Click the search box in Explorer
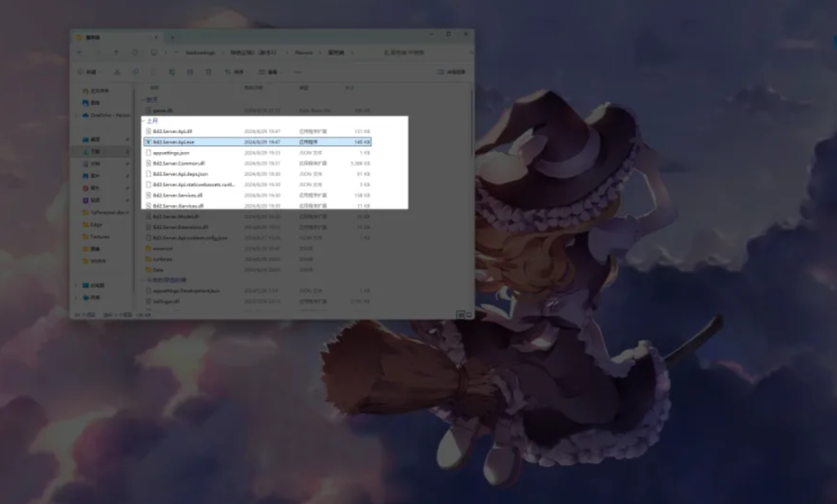Screen dimensions: 837x504 [x=427, y=52]
